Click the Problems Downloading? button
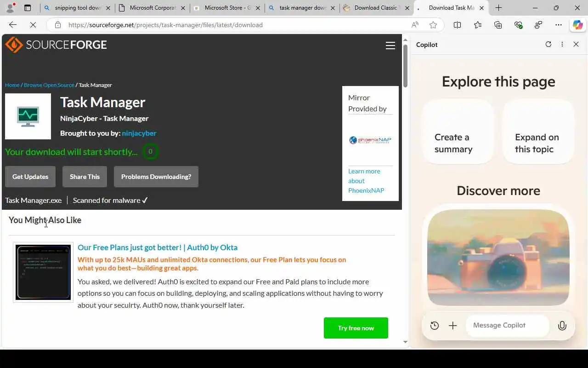The image size is (588, 368). (156, 177)
